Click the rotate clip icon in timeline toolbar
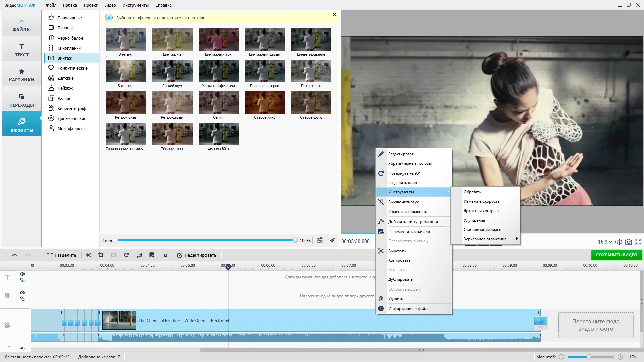This screenshot has height=362, width=644. [x=126, y=255]
